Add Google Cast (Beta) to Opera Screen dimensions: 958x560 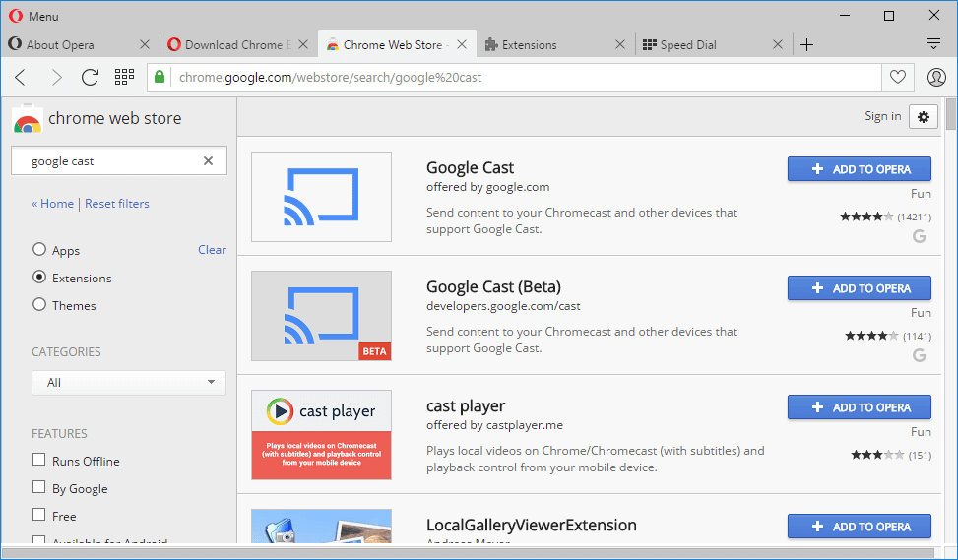coord(859,288)
